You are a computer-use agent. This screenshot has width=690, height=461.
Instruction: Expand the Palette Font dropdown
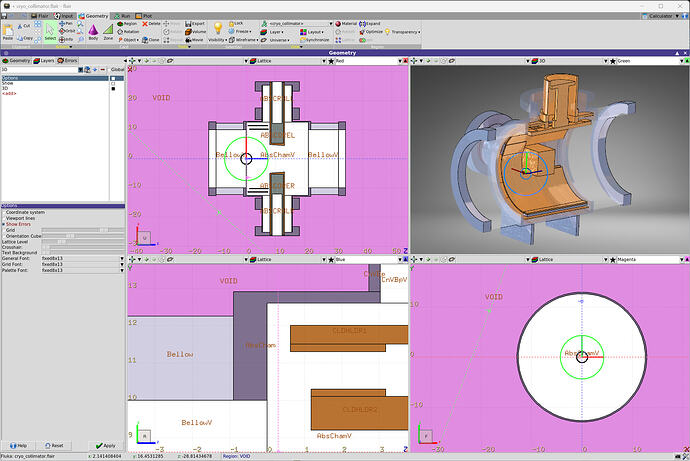[x=83, y=270]
